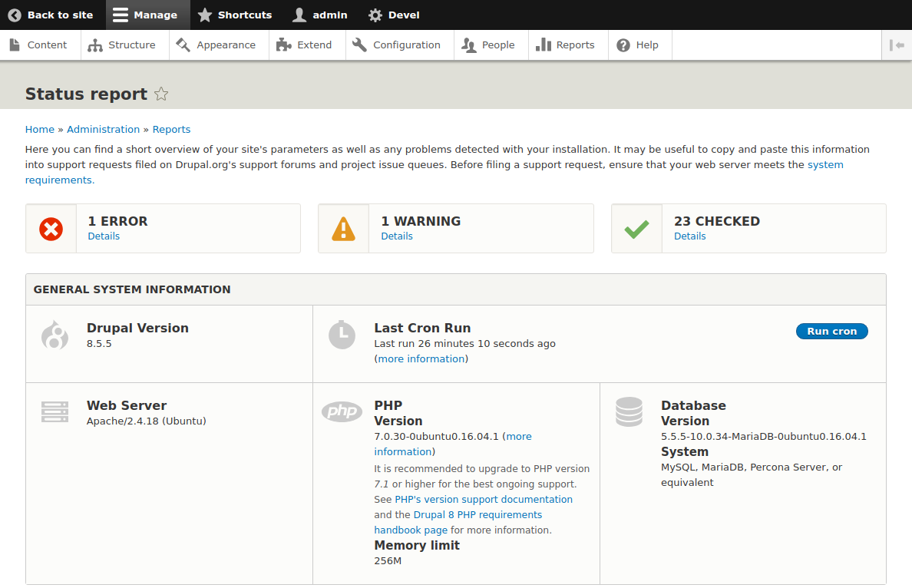Image resolution: width=912 pixels, height=588 pixels.
Task: Open the Help menu item text
Action: [x=647, y=45]
